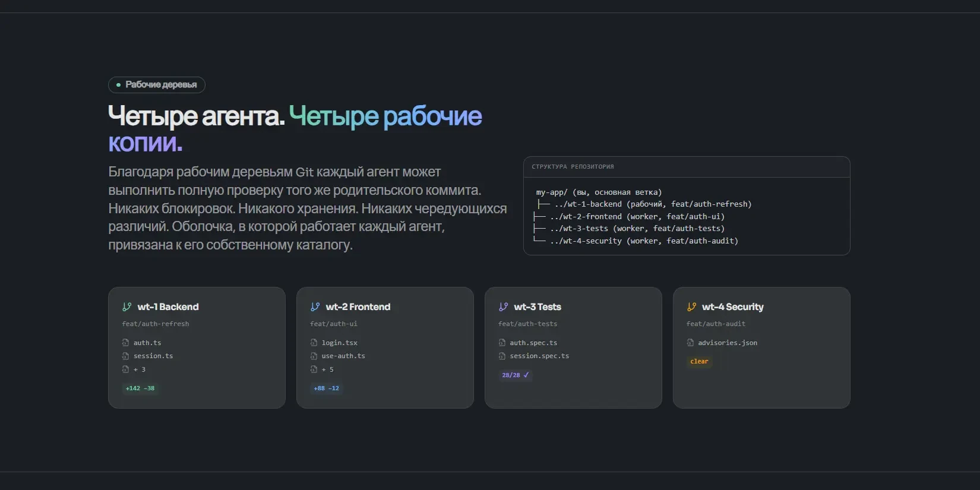Click the file icon next to login.tsx
The image size is (980, 490).
[x=314, y=343]
